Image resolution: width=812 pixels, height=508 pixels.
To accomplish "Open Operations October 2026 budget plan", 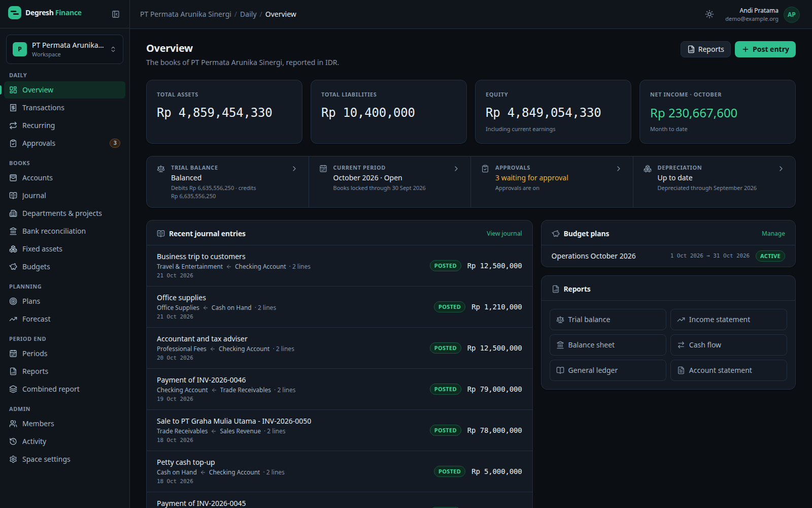I will [x=668, y=256].
